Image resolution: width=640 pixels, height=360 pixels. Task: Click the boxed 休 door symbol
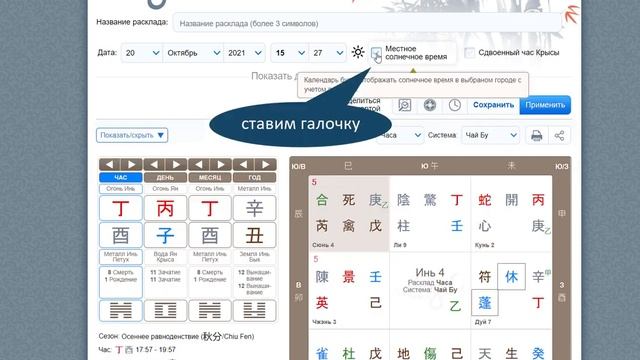point(511,277)
